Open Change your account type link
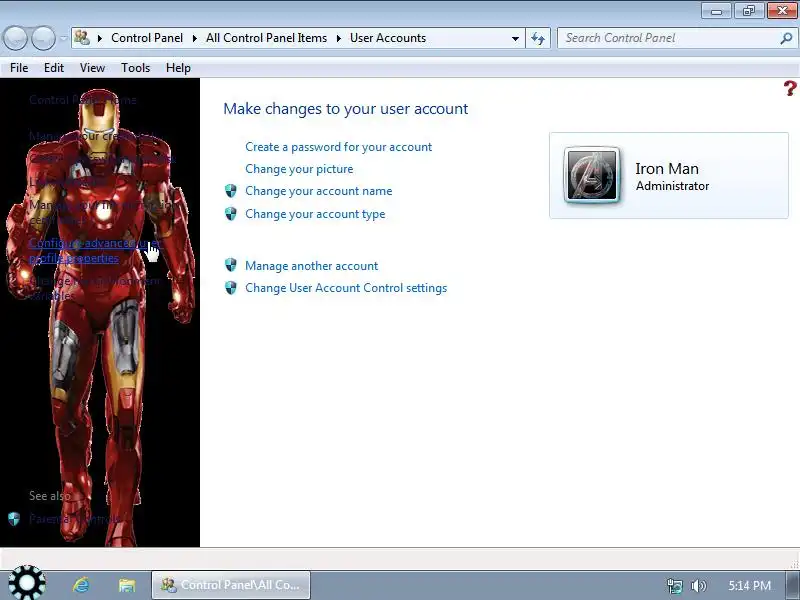800x600 pixels. (x=315, y=214)
